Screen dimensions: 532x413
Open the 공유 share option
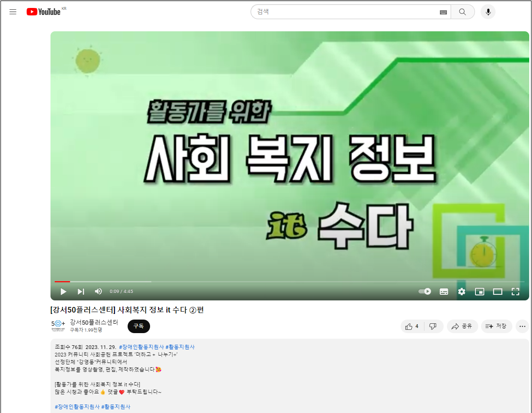(x=462, y=326)
